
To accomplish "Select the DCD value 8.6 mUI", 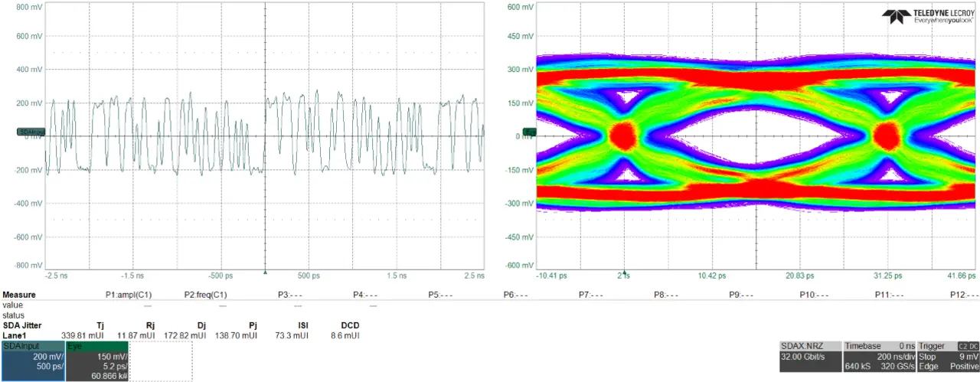I will 345,335.
